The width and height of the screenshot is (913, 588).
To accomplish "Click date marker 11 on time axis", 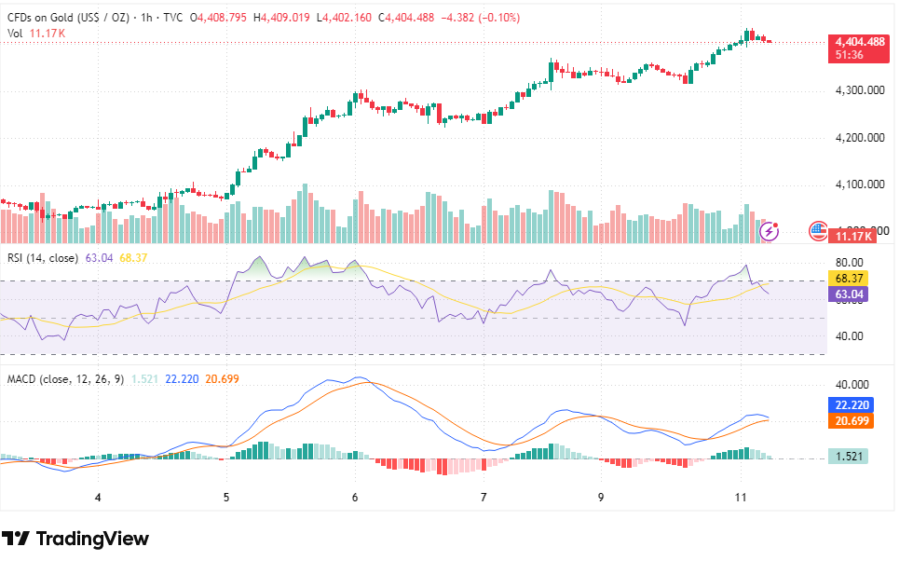I will click(x=740, y=498).
